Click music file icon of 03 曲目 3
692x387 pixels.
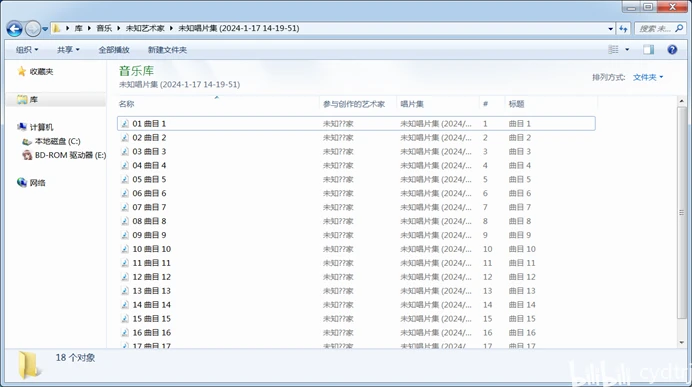pyautogui.click(x=125, y=151)
